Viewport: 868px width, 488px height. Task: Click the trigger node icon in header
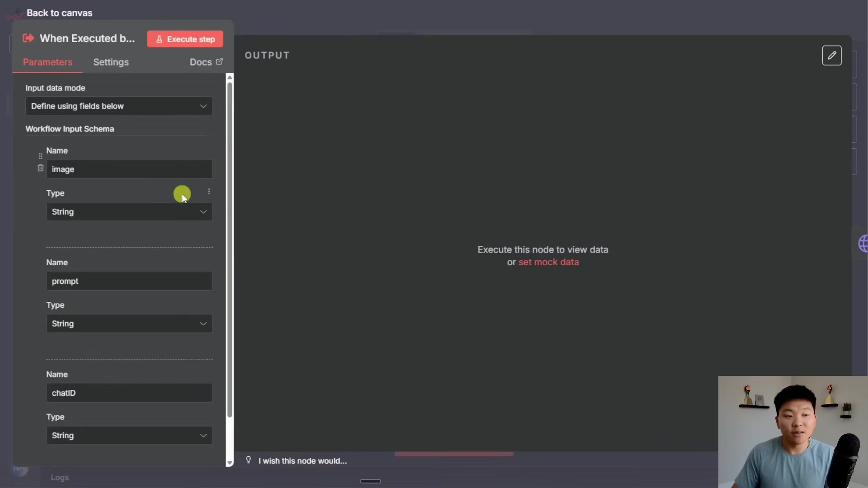pos(28,38)
